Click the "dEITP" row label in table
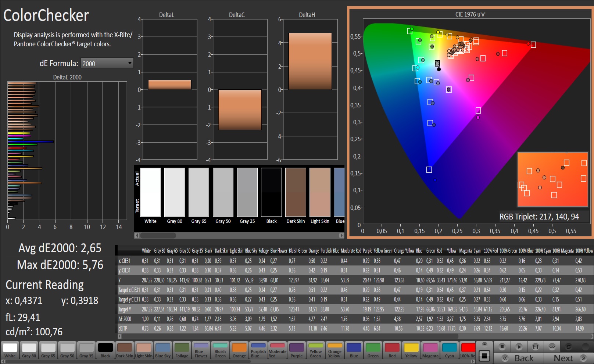Screen dimensions: 594x364 pyautogui.click(x=123, y=328)
